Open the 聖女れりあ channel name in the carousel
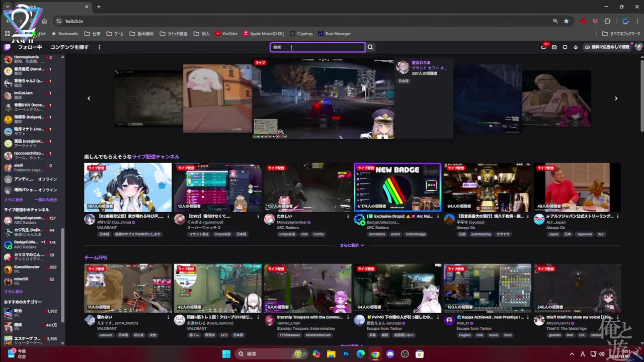This screenshot has height=362, width=644. [421, 63]
